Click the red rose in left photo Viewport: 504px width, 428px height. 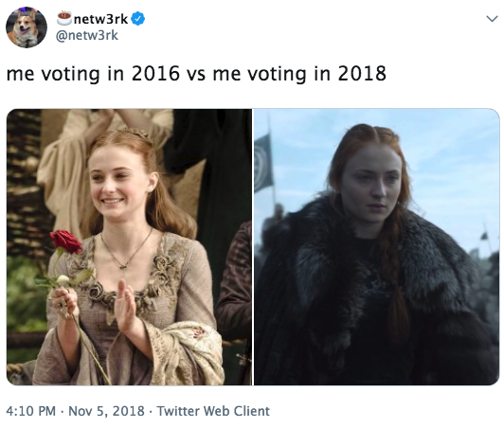[66, 241]
